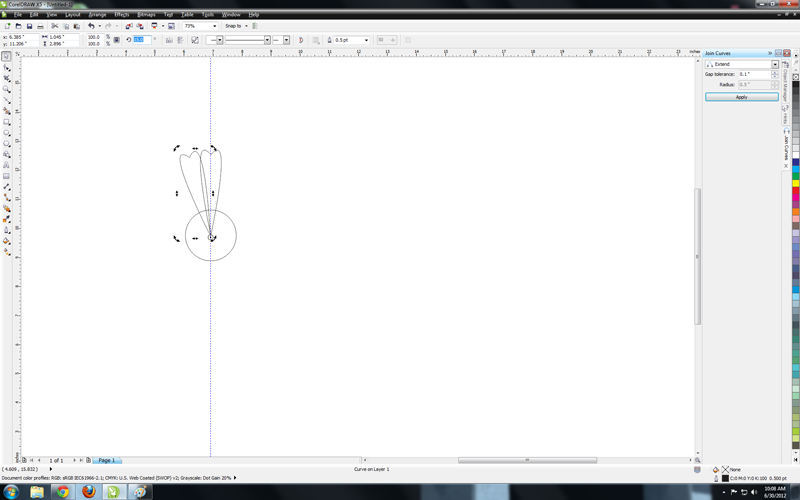Viewport: 800px width, 500px height.
Task: Toggle lock ratio for scale factor
Action: click(x=117, y=40)
